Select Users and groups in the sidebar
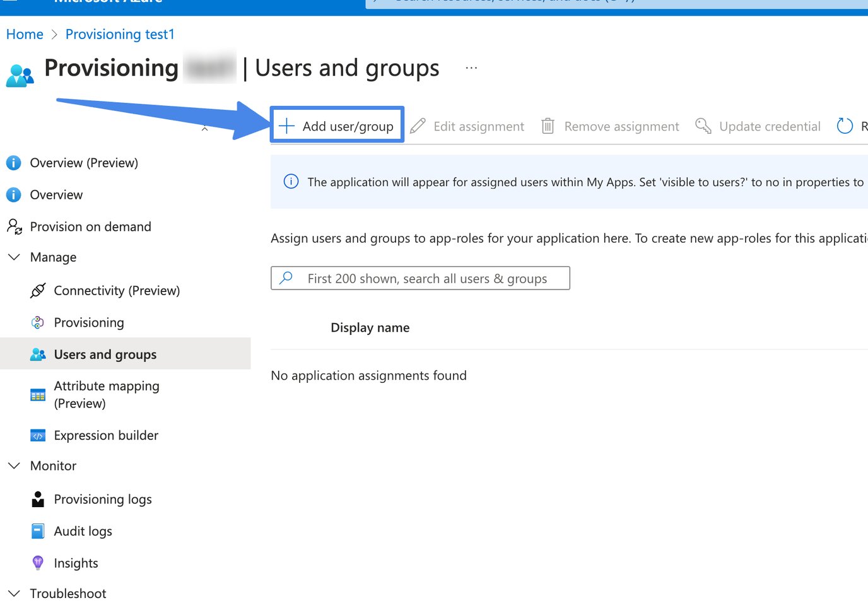Viewport: 868px width, 608px height. point(105,354)
